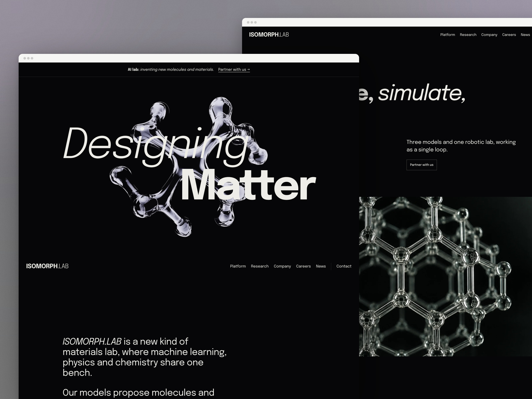The image size is (532, 399).
Task: Open the Contact link in front window
Action: (344, 266)
